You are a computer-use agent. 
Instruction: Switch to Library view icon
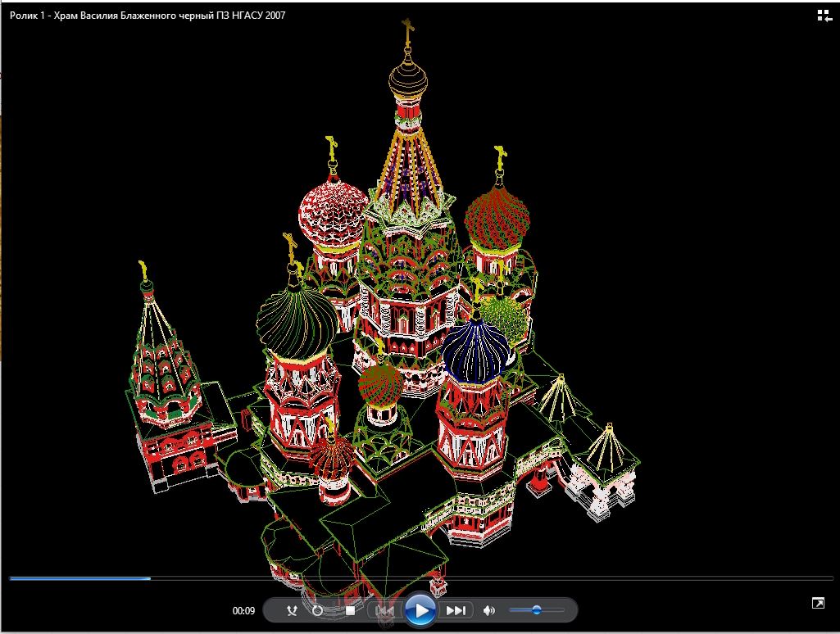[x=824, y=16]
